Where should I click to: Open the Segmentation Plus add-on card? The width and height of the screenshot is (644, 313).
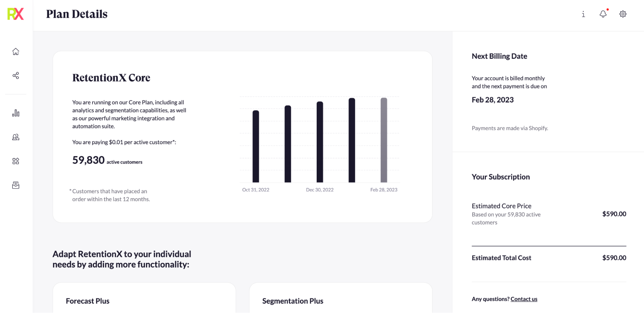coord(341,300)
